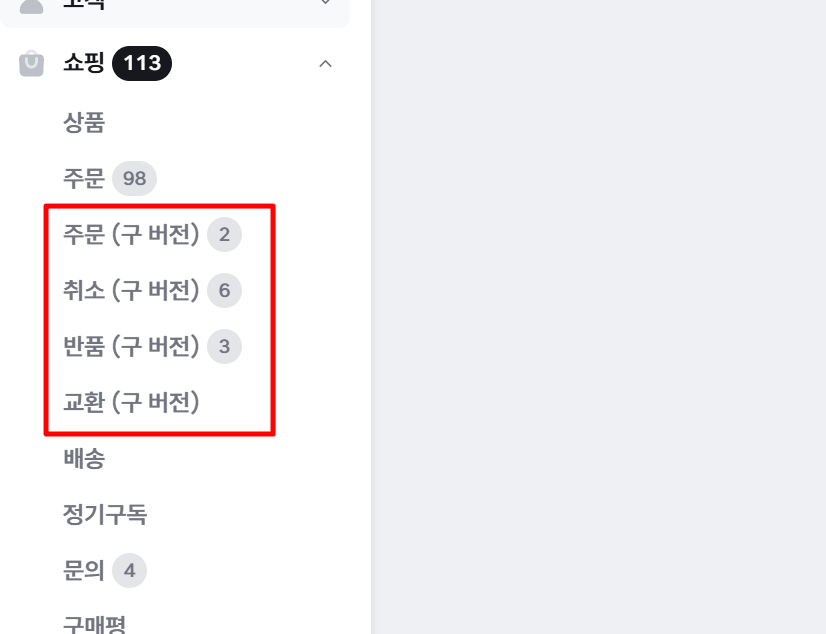The width and height of the screenshot is (826, 634).
Task: Expand the partially visible menu section above 쇼핑
Action: click(x=326, y=3)
